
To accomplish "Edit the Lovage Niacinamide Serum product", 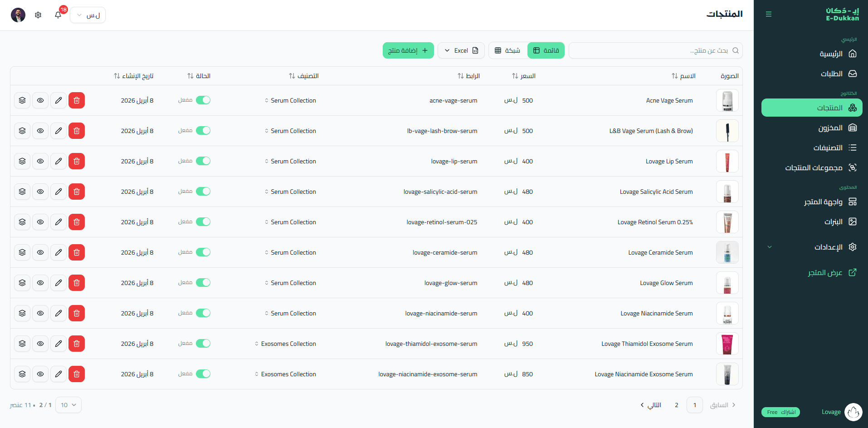I will tap(59, 313).
